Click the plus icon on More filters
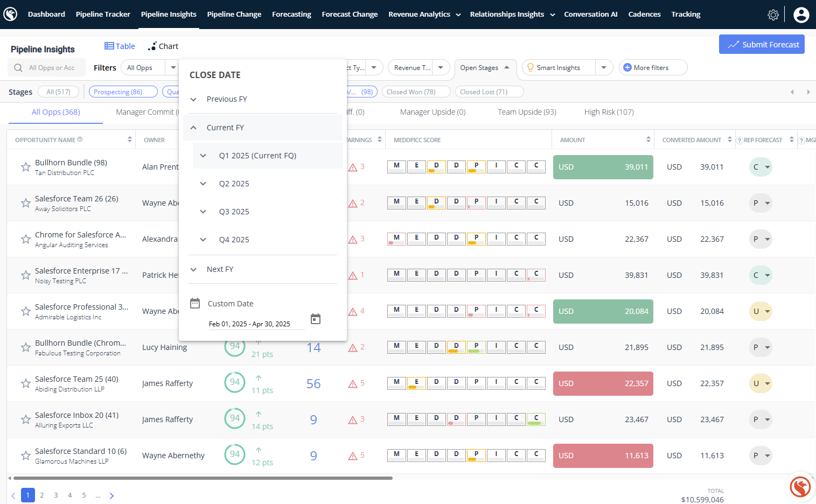Screen dimensions: 816x504 [627, 68]
